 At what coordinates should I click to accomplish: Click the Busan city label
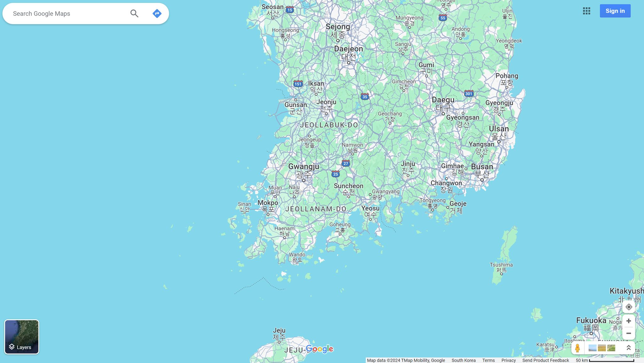tap(482, 167)
